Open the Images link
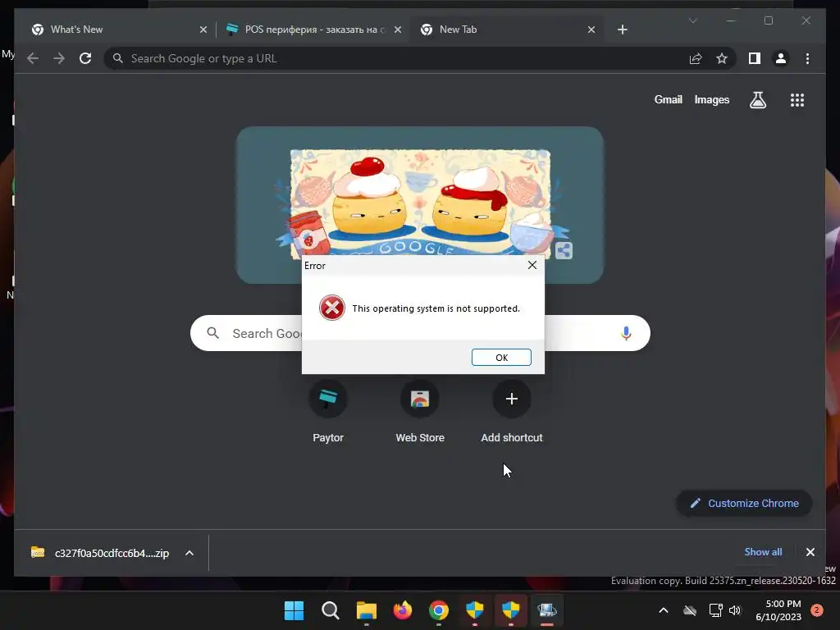The image size is (840, 630). [711, 99]
